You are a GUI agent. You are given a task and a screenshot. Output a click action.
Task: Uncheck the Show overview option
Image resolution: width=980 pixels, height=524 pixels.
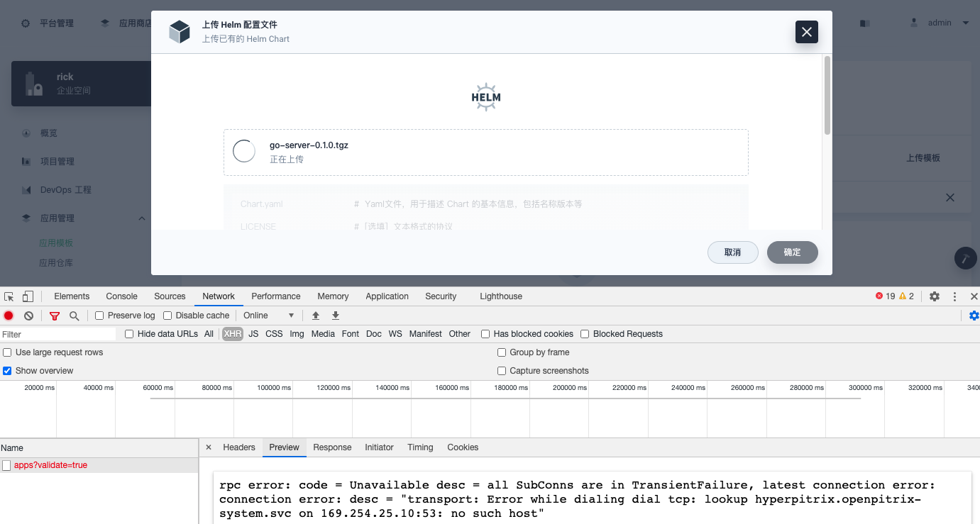pyautogui.click(x=6, y=370)
